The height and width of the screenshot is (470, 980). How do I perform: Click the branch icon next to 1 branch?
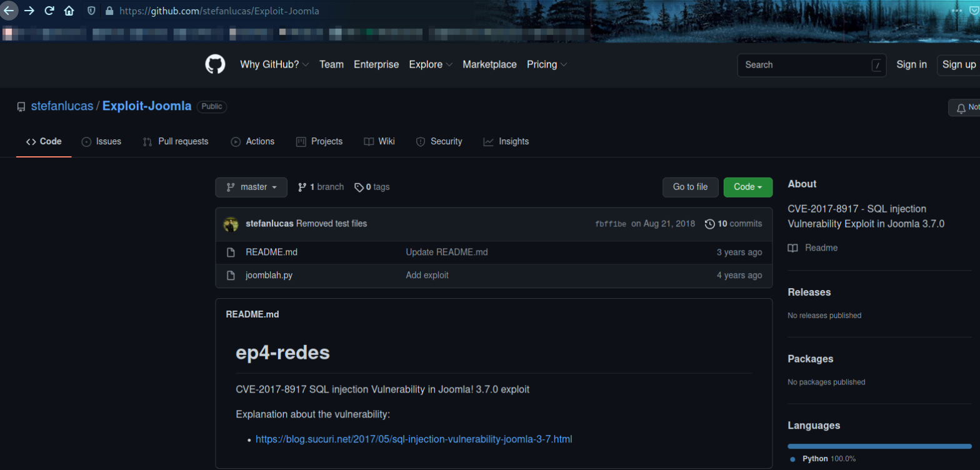[x=302, y=187]
